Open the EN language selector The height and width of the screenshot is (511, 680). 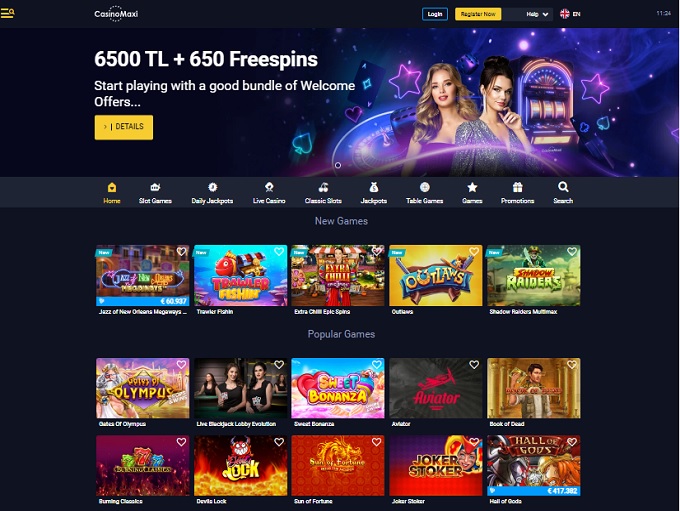point(570,14)
